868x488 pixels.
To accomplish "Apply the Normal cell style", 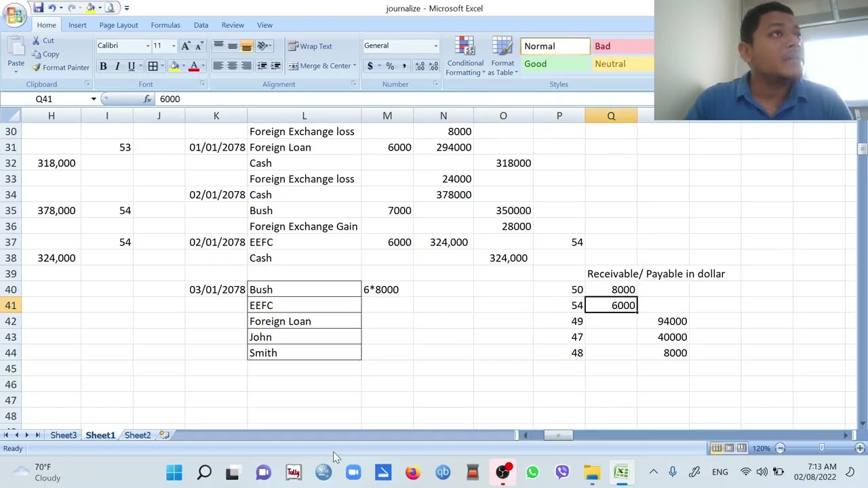I will pyautogui.click(x=555, y=46).
